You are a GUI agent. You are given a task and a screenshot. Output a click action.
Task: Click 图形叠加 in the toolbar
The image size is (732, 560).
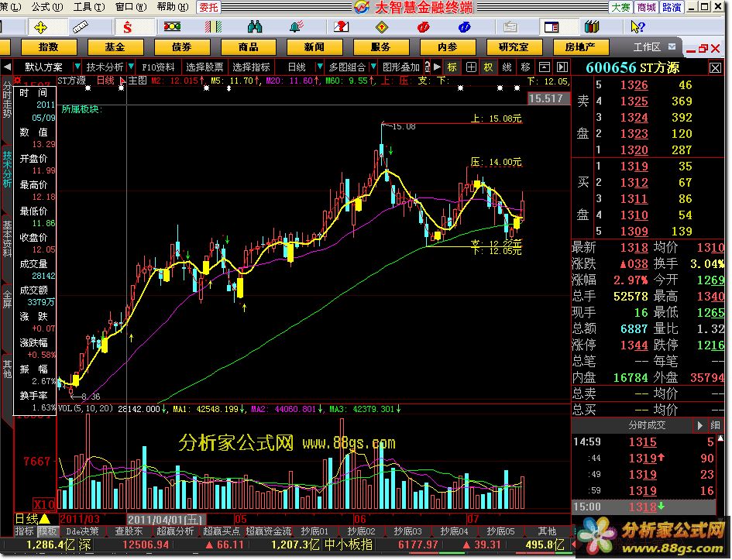(401, 67)
